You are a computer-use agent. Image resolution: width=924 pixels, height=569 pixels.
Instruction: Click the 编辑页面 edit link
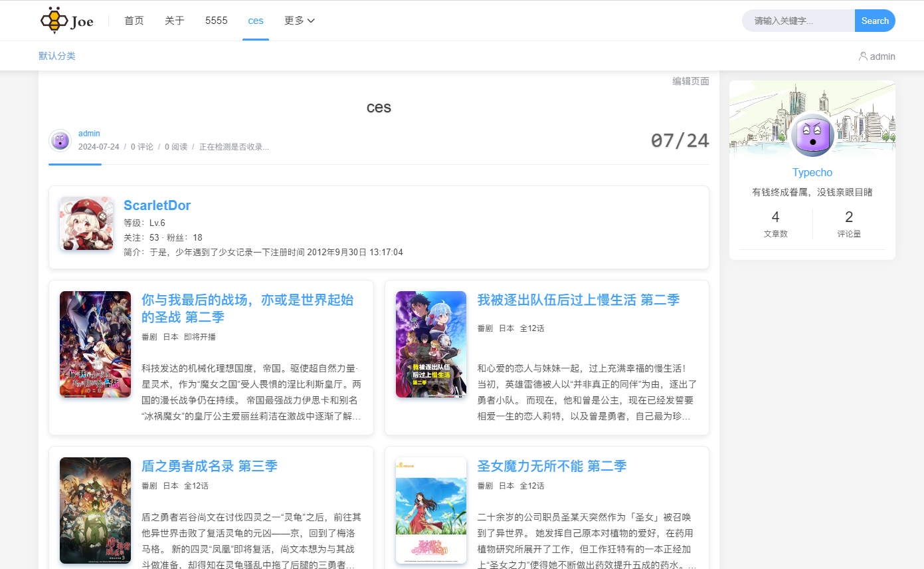point(691,81)
